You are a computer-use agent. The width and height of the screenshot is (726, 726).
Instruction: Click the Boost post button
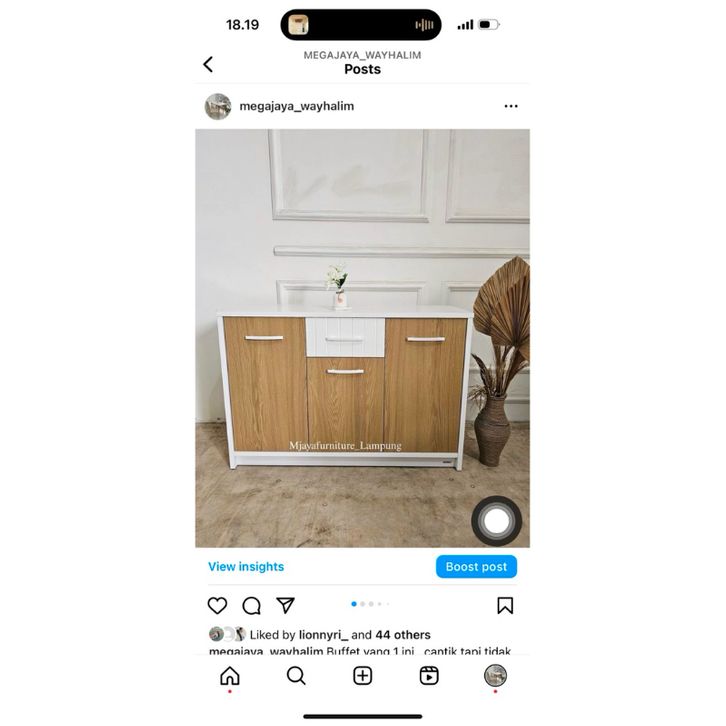(476, 567)
